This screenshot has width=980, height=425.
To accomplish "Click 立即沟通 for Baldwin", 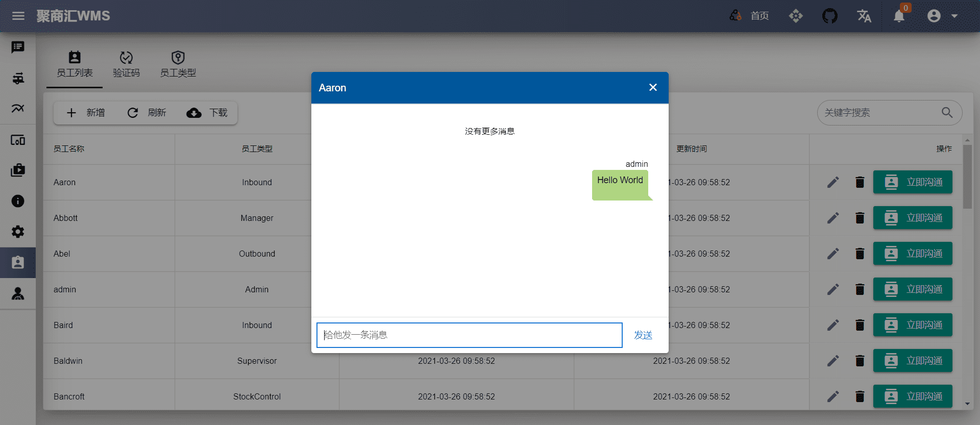I will [x=913, y=361].
